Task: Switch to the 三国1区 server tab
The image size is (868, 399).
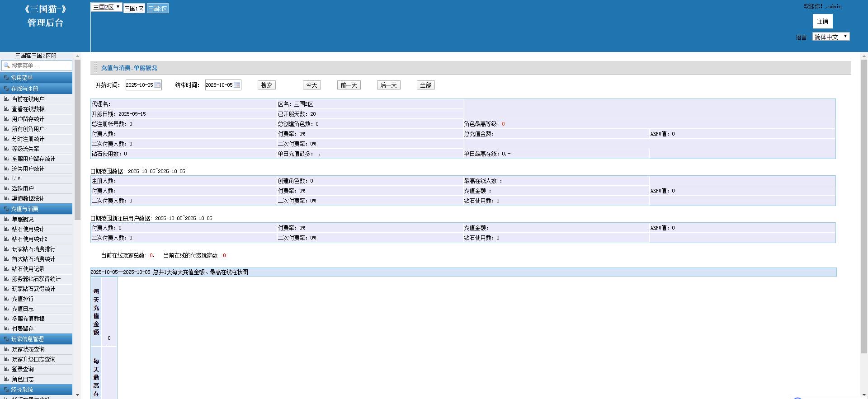Action: [x=134, y=9]
